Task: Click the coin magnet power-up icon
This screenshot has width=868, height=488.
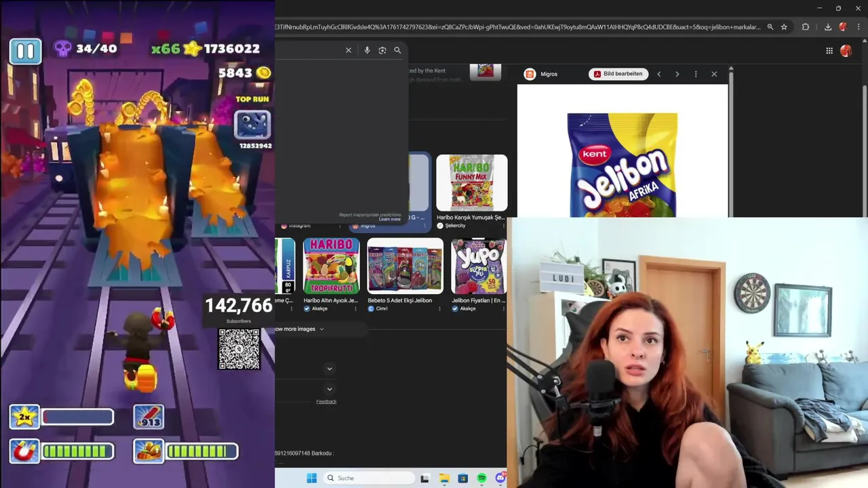Action: pos(24,451)
